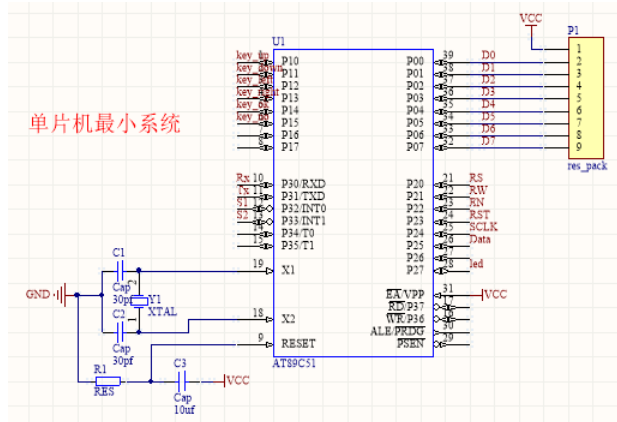This screenshot has height=422, width=617.
Task: Select the C1 capacitor symbol
Action: click(120, 271)
